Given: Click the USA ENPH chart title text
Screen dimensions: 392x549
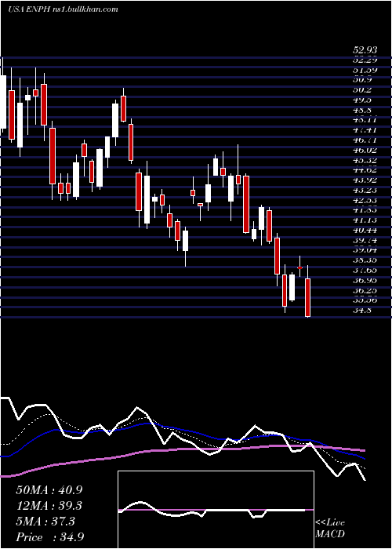Looking at the screenshot, I should (x=63, y=9).
